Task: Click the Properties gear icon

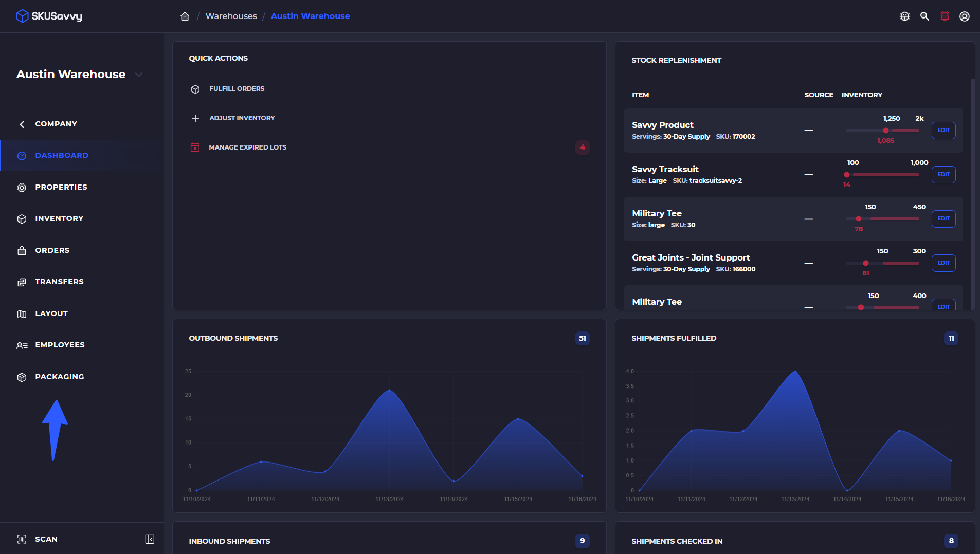Action: pos(22,188)
